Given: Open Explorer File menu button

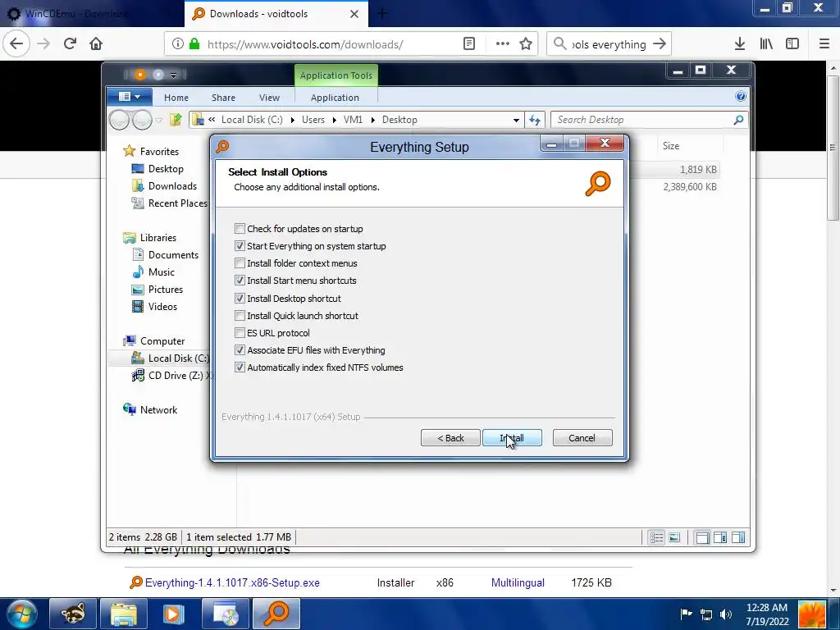Looking at the screenshot, I should (129, 97).
